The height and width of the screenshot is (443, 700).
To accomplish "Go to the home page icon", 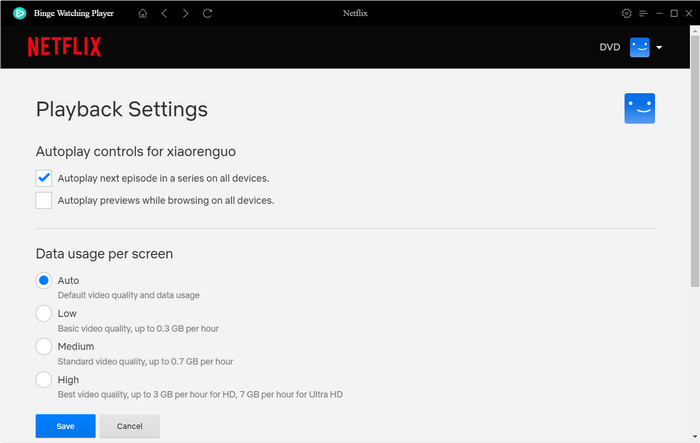I will click(x=143, y=13).
